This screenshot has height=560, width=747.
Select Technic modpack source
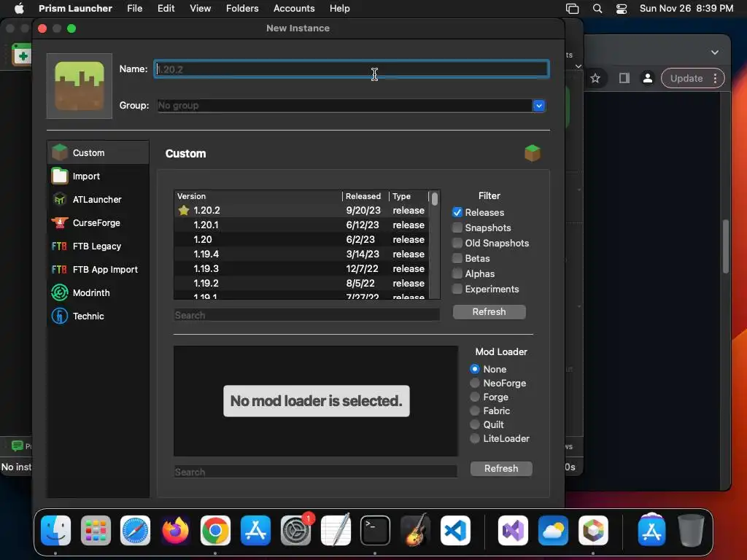pyautogui.click(x=98, y=316)
